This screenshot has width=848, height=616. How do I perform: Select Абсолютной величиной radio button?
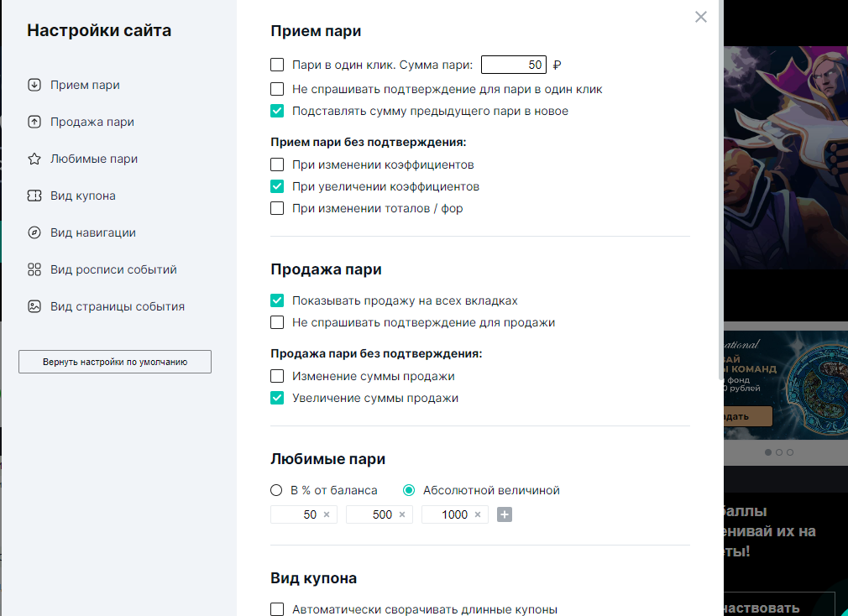pos(409,490)
